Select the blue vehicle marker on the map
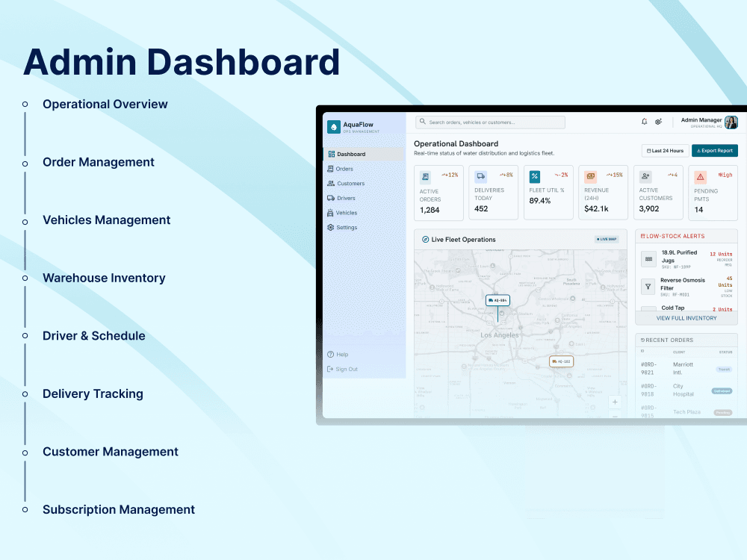747x560 pixels. (498, 300)
